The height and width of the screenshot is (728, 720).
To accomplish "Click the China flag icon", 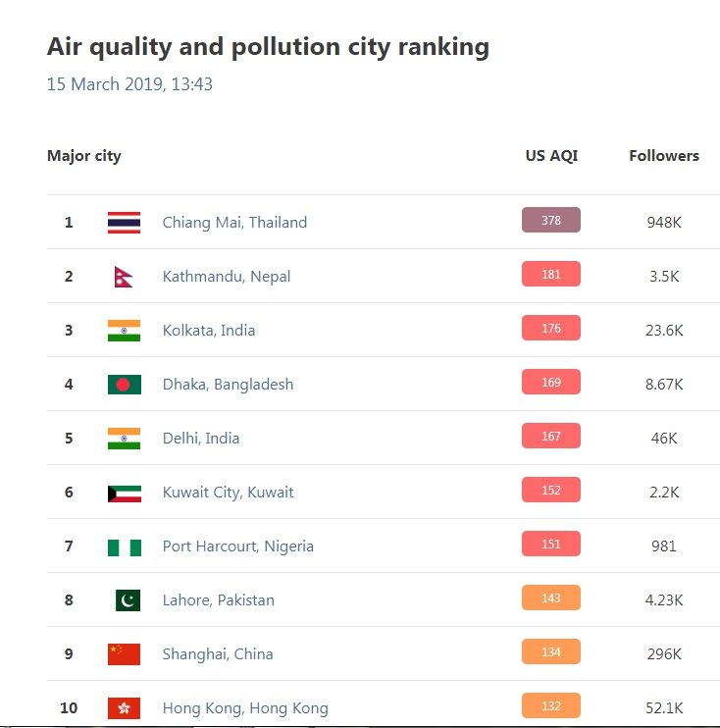I will pos(124,654).
